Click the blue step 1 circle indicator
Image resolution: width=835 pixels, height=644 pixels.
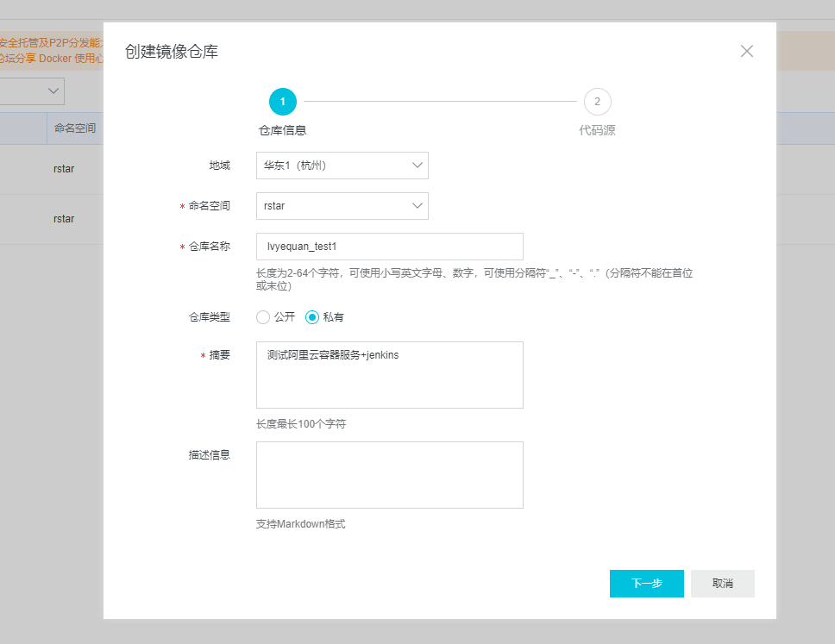click(x=282, y=101)
